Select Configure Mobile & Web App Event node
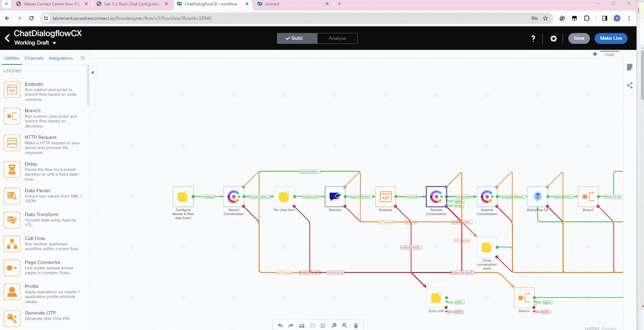This screenshot has height=330, width=644. tap(183, 197)
